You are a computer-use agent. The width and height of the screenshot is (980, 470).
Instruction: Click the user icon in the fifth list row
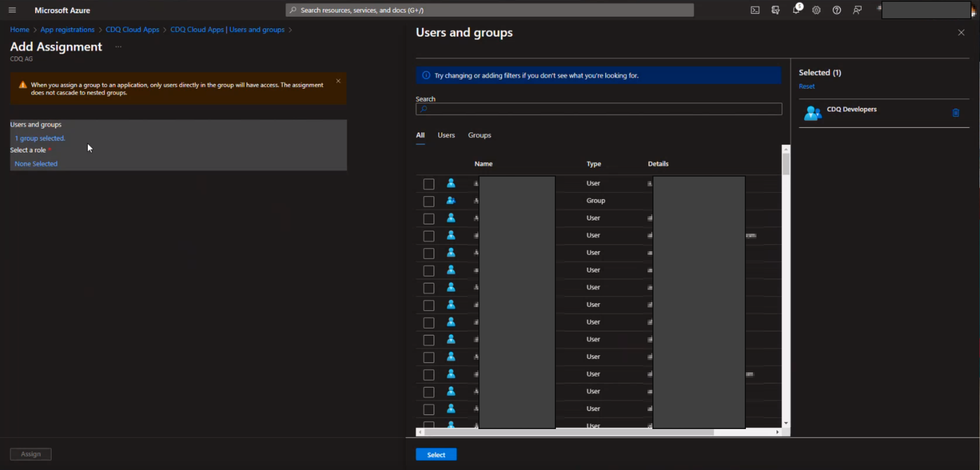(x=451, y=252)
